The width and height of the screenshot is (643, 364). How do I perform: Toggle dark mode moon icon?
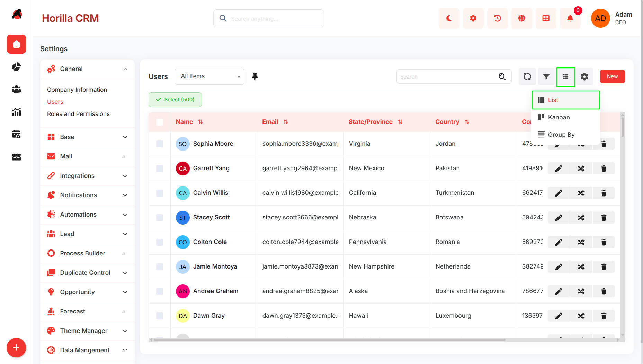[449, 18]
